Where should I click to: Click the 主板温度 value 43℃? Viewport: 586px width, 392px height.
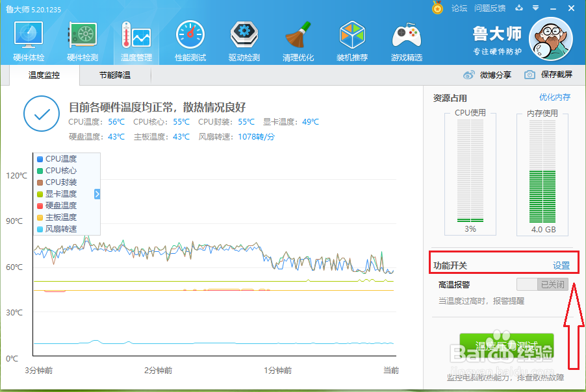181,137
